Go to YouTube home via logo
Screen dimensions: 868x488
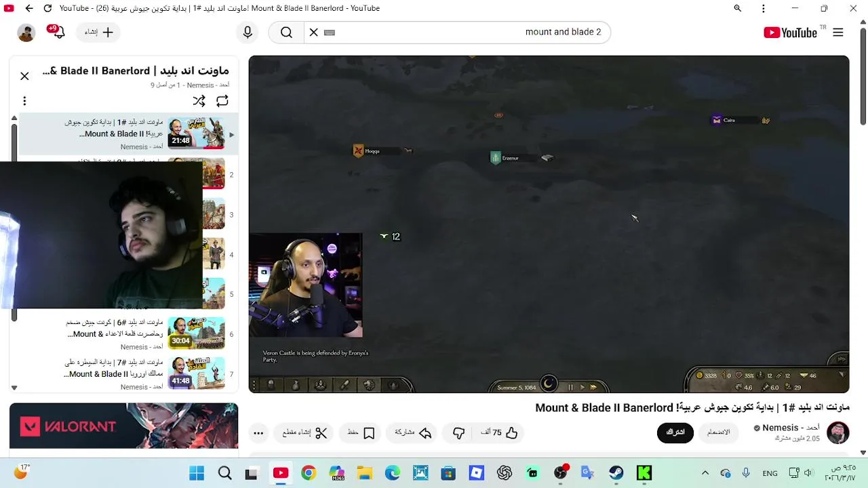coord(790,33)
